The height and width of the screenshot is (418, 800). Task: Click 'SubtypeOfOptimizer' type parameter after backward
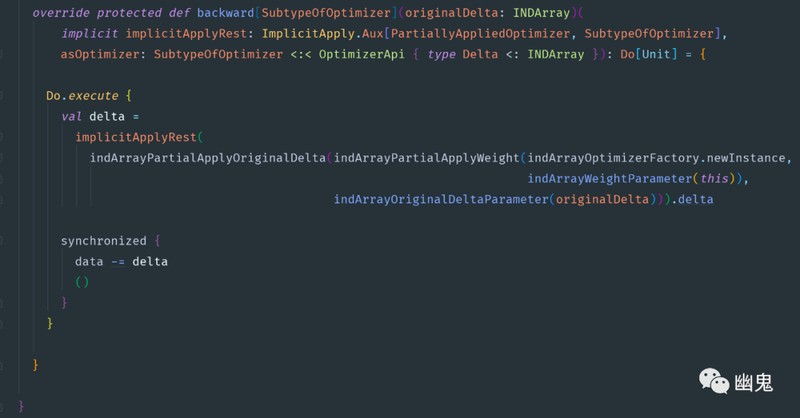pyautogui.click(x=326, y=13)
